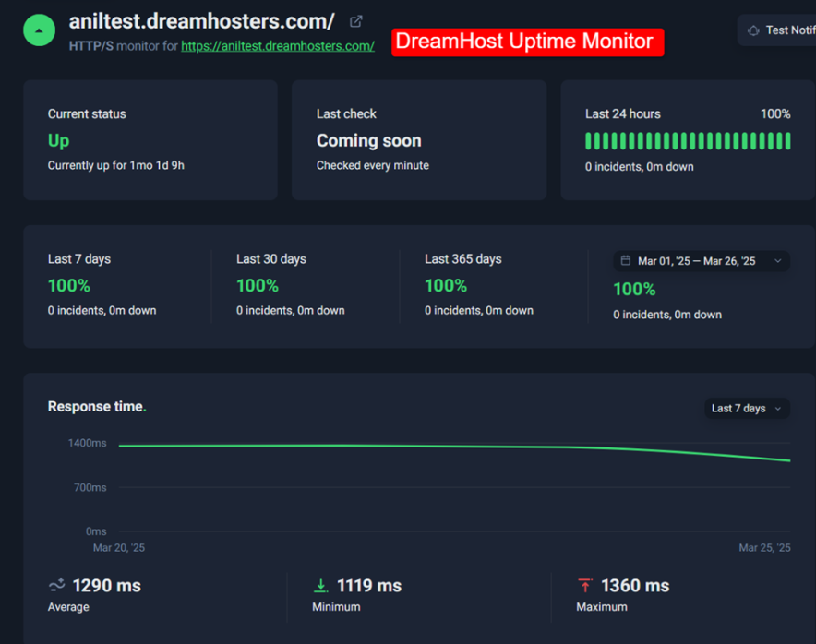Viewport: 816px width, 644px height.
Task: Click the aniltest.dreamhosters.com/ page title
Action: pyautogui.click(x=202, y=21)
